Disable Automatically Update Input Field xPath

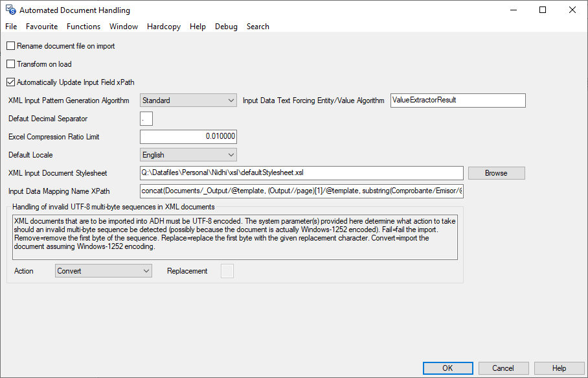pos(10,82)
